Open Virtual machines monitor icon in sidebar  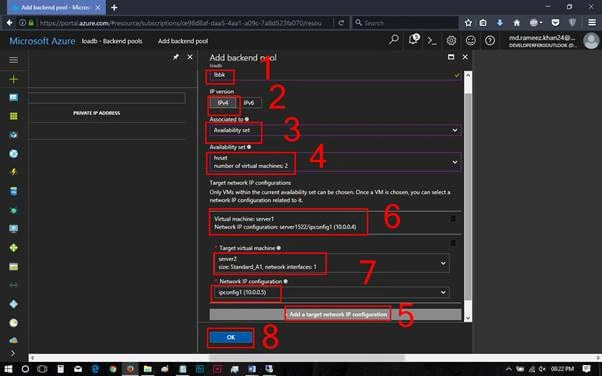coord(13,229)
